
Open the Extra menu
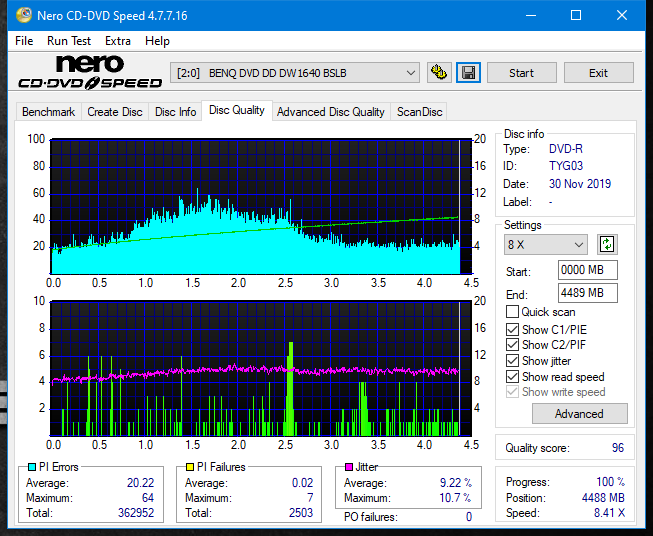(x=118, y=41)
